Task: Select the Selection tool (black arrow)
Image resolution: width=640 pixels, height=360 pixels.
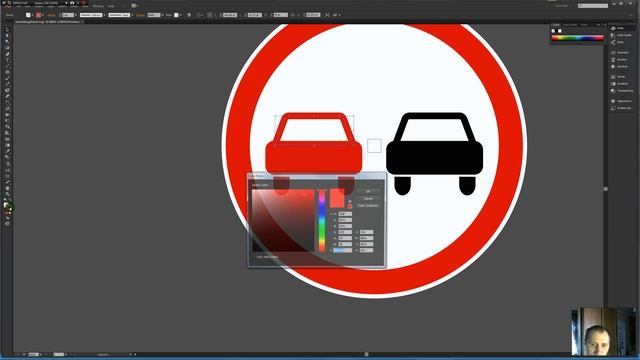Action: click(7, 30)
